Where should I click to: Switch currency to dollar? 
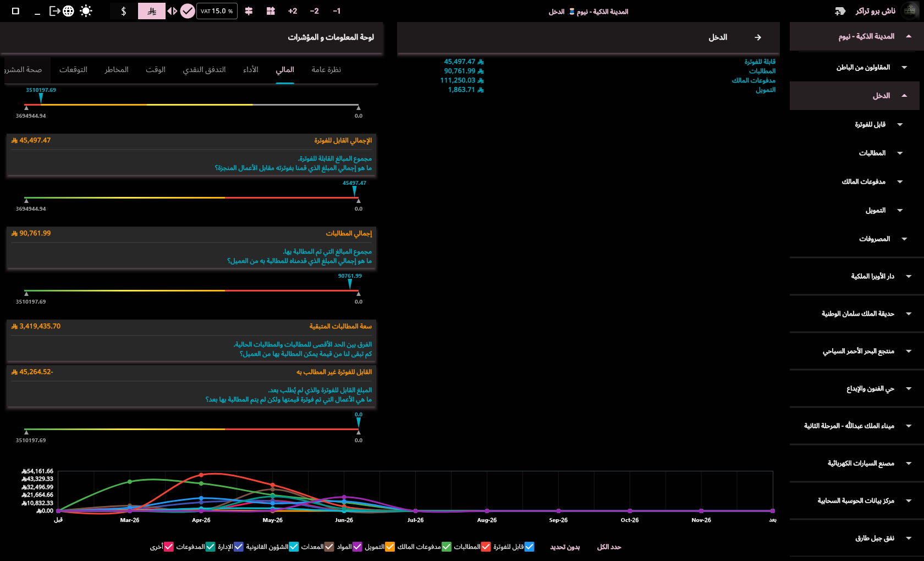(124, 11)
